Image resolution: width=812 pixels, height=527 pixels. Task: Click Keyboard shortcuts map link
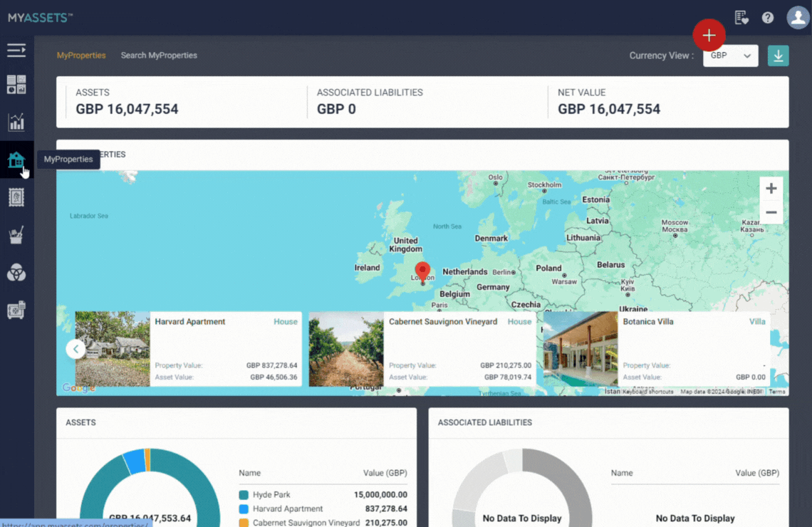(648, 392)
